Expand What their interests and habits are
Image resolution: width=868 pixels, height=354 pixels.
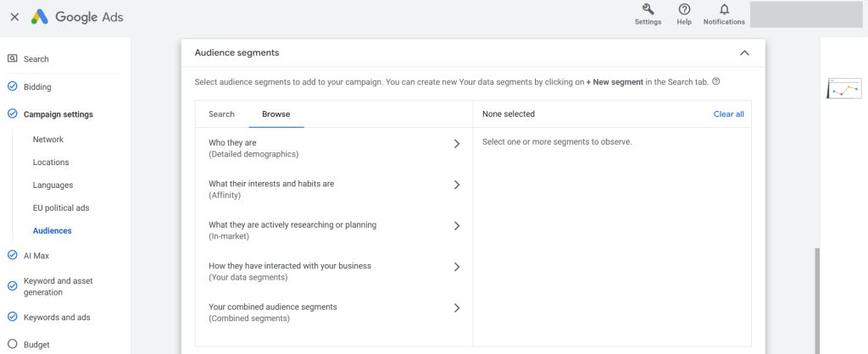[x=456, y=185]
